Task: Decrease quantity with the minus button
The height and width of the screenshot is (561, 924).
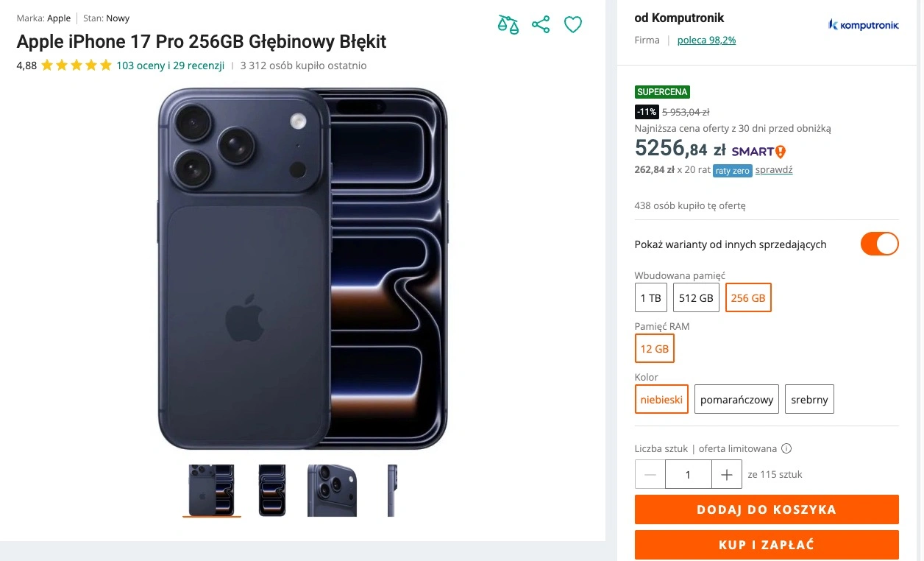Action: (x=650, y=475)
